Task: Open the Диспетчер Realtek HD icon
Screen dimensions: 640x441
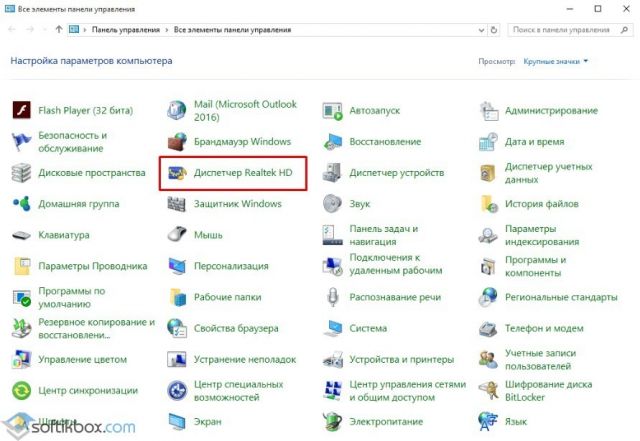Action: (177, 173)
